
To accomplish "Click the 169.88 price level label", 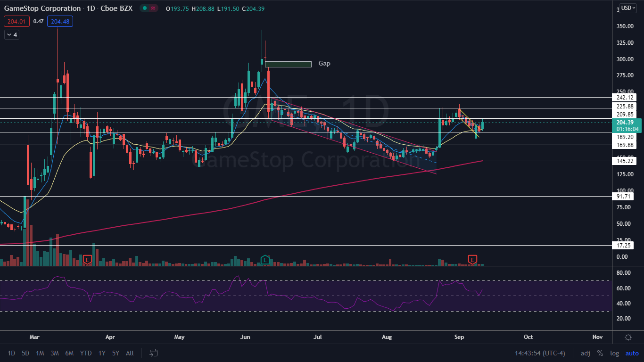I will [x=624, y=146].
